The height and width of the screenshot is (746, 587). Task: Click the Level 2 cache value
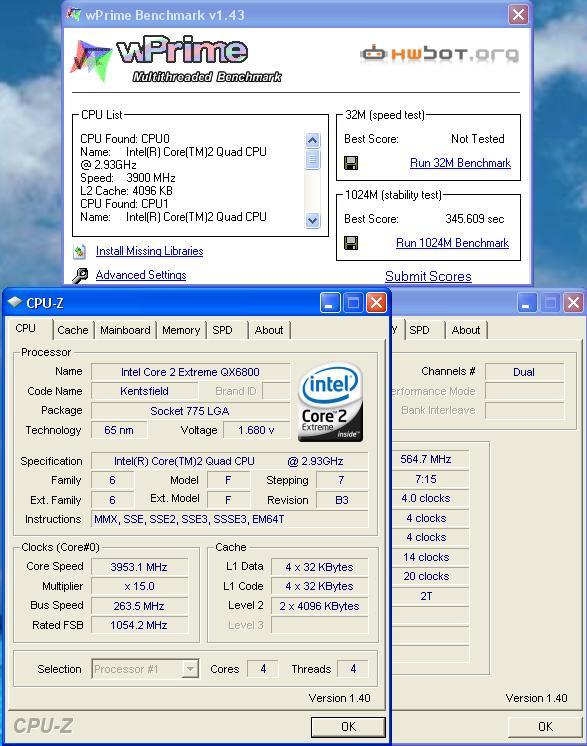[320, 606]
